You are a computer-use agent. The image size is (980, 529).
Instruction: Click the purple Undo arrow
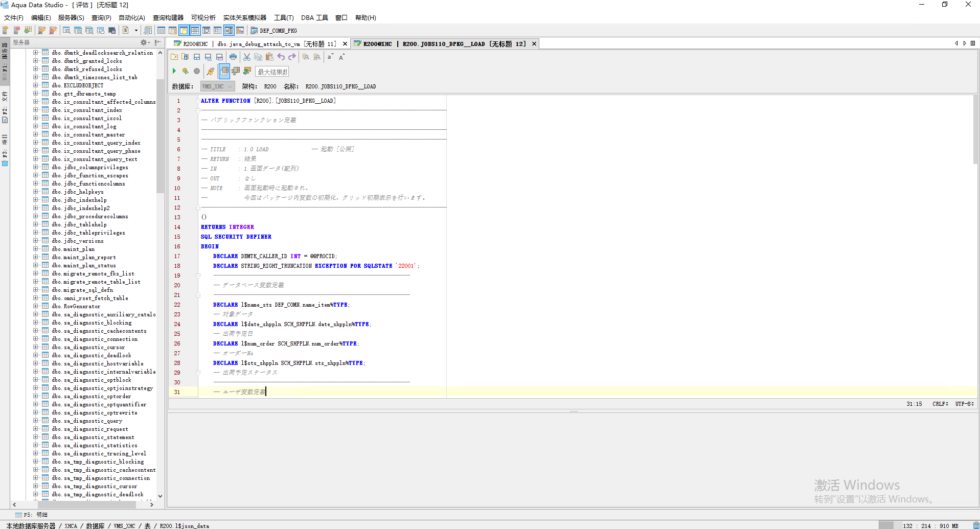pyautogui.click(x=281, y=57)
